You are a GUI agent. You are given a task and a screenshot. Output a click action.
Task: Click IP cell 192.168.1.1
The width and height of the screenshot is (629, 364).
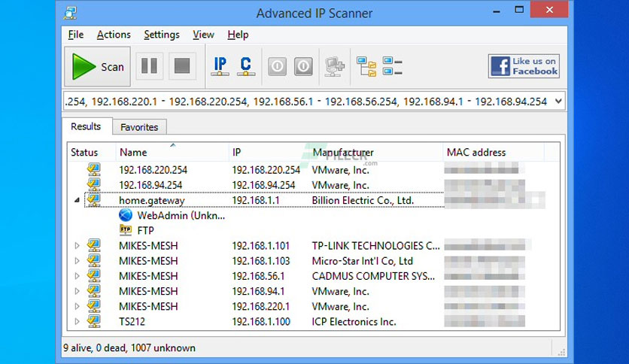pyautogui.click(x=256, y=201)
